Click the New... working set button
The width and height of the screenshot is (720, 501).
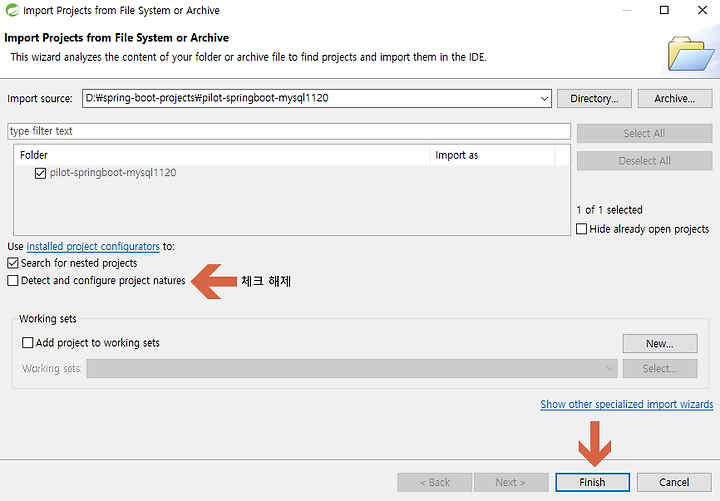[660, 343]
